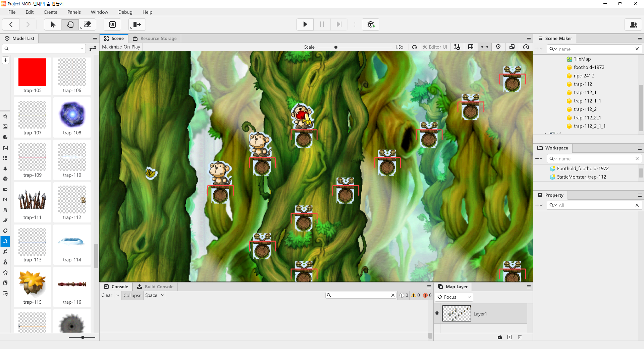Viewport: 644px width, 349px height.
Task: Open the Debug menu
Action: click(x=125, y=12)
